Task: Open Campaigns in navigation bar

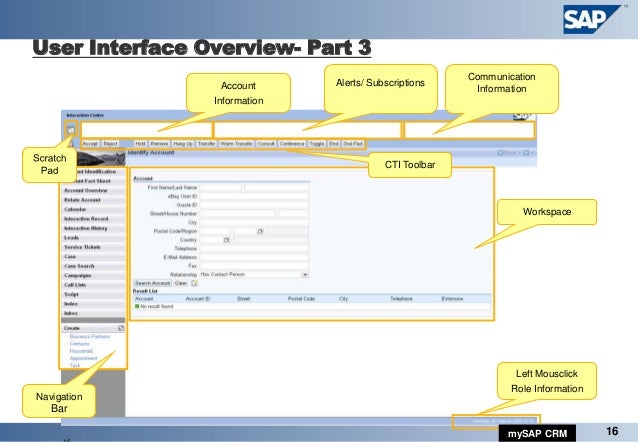Action: (93, 276)
